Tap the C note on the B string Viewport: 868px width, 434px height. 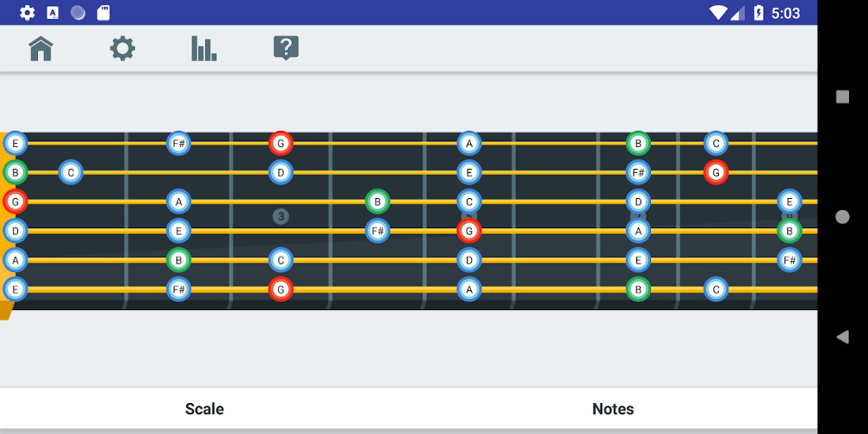tap(71, 173)
